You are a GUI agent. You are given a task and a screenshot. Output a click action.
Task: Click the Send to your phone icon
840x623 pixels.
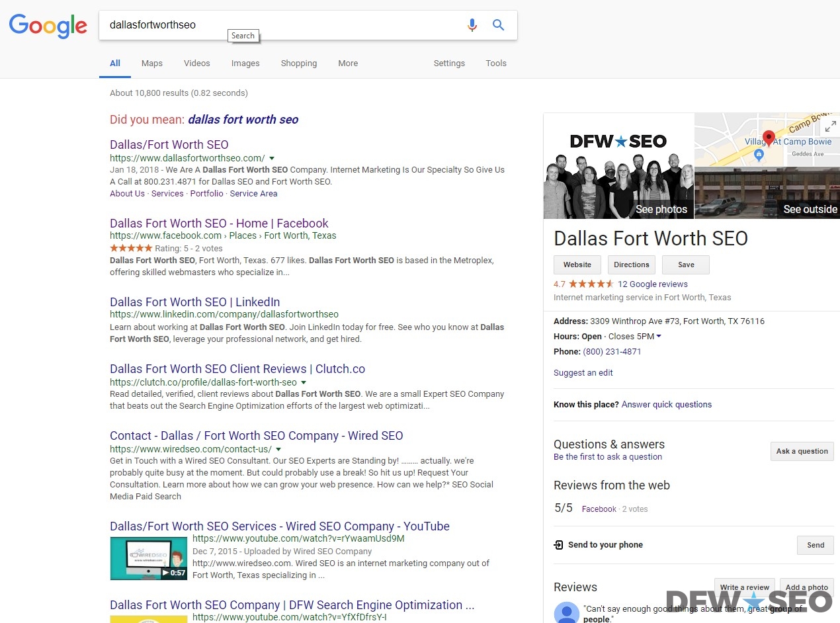(559, 545)
